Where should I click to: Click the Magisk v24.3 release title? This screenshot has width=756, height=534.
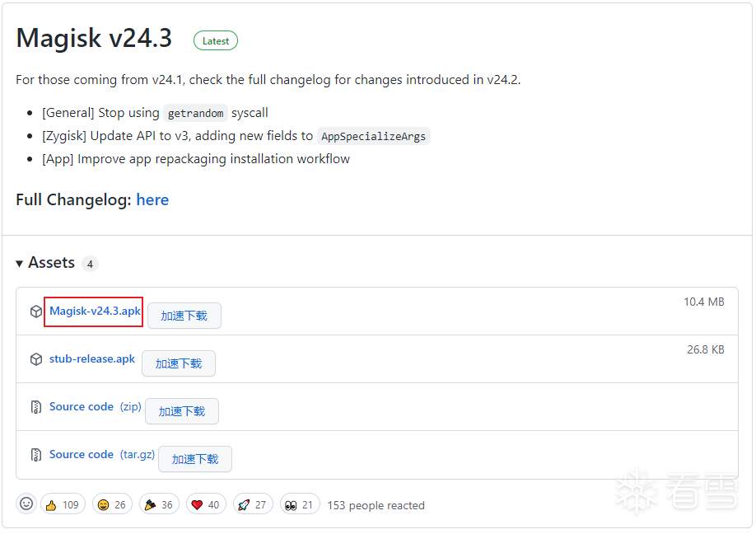94,38
